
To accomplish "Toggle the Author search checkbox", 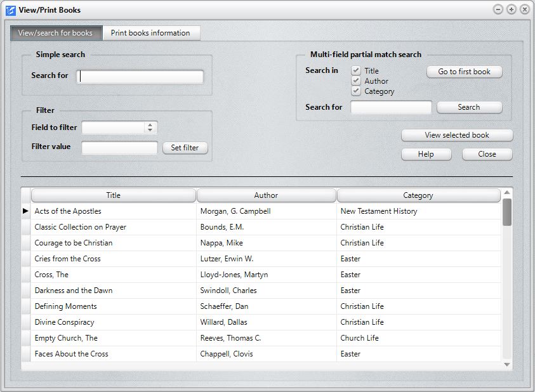I will 356,81.
